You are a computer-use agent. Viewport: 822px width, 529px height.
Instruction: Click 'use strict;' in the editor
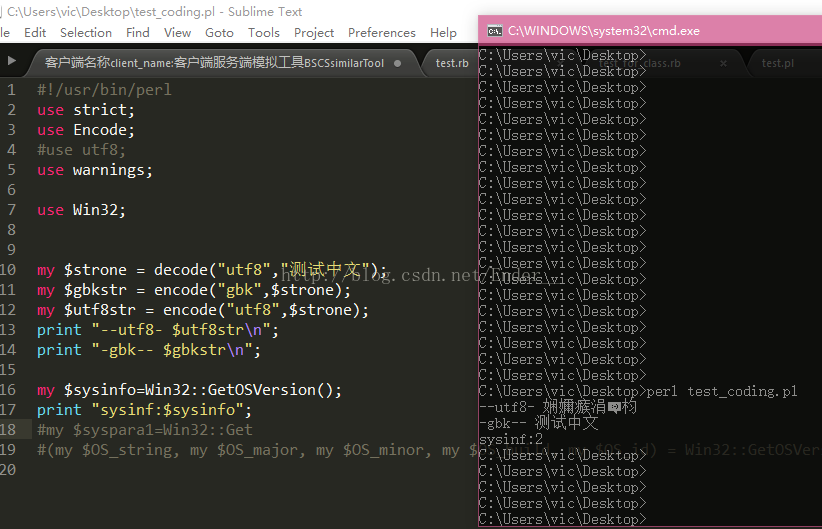click(86, 110)
